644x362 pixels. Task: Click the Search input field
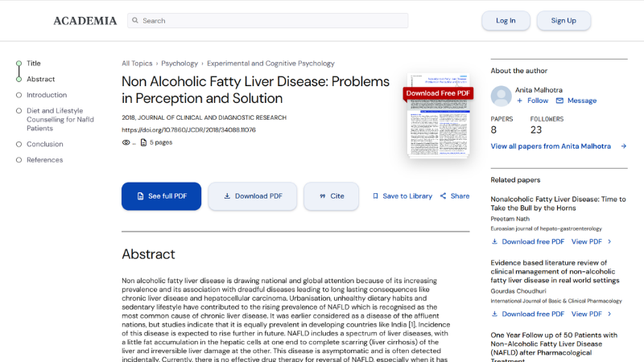click(274, 21)
